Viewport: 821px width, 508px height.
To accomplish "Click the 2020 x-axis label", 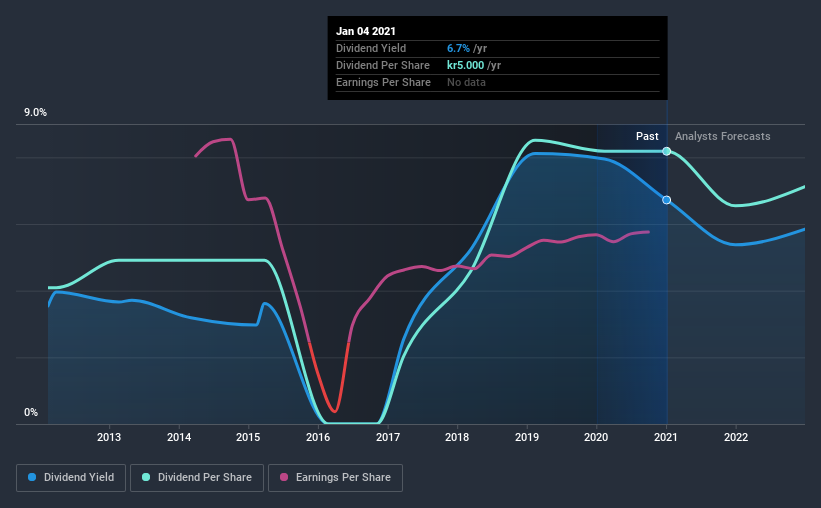I will (x=596, y=437).
